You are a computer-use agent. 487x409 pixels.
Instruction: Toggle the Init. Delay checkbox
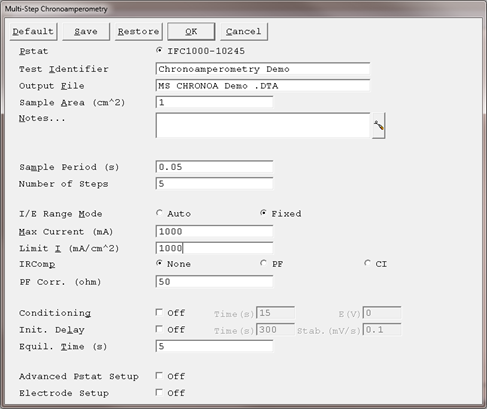[x=159, y=329]
